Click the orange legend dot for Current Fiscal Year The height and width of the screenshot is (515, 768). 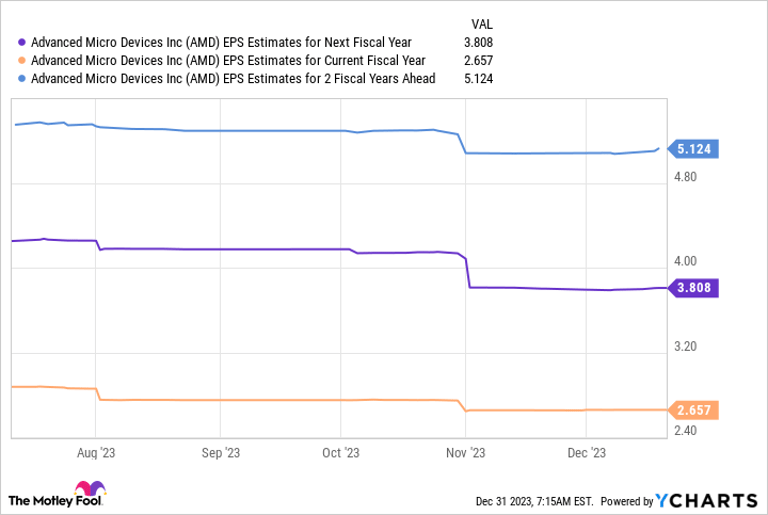[22, 60]
